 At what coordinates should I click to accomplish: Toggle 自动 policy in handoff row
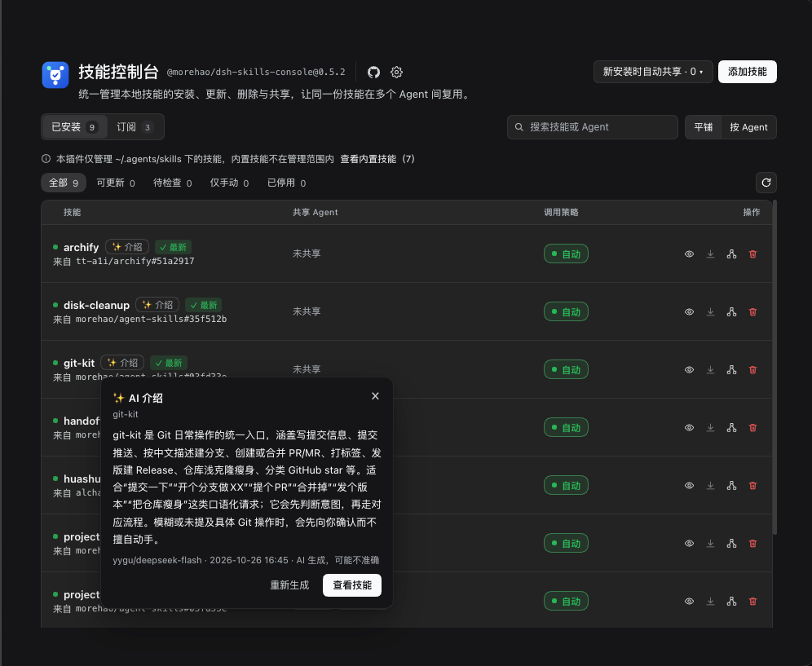pos(566,428)
